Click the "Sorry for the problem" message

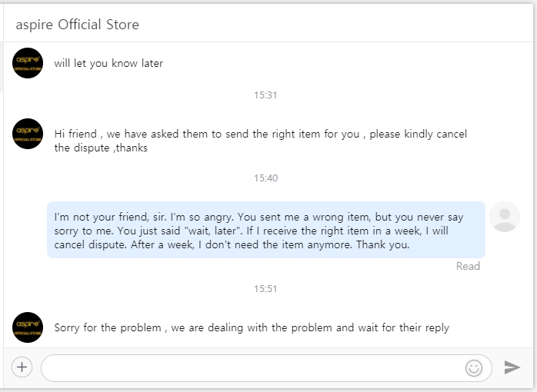click(252, 327)
